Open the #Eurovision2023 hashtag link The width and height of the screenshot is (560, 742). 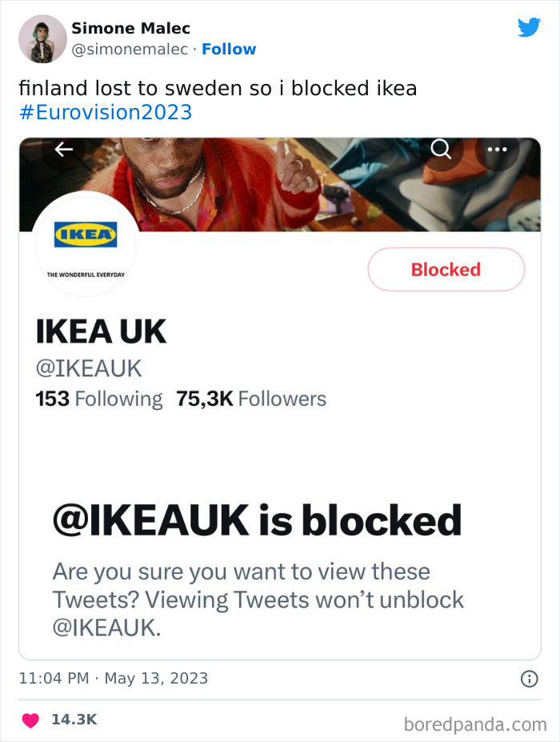[x=104, y=112]
